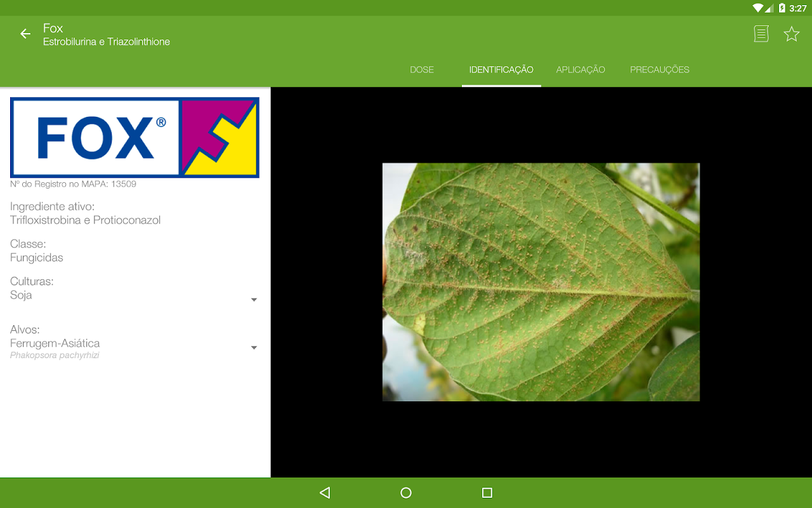Open the PRECAUÇÕES tab
This screenshot has height=508, width=812.
tap(660, 70)
